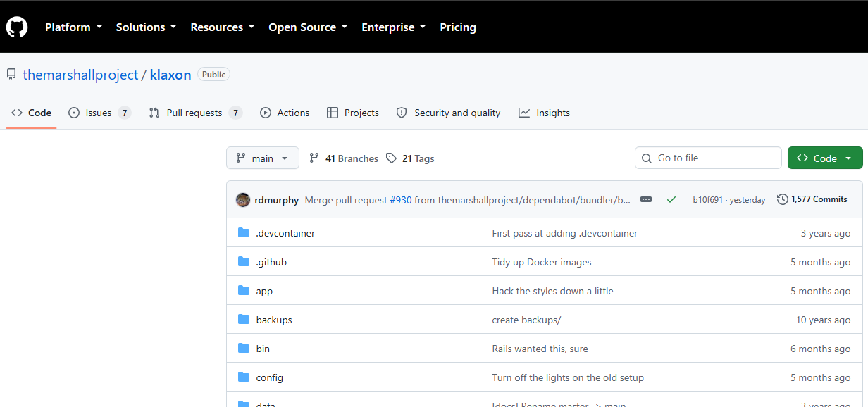The width and height of the screenshot is (868, 407).
Task: Switch to the Pull requests tab
Action: click(x=195, y=113)
